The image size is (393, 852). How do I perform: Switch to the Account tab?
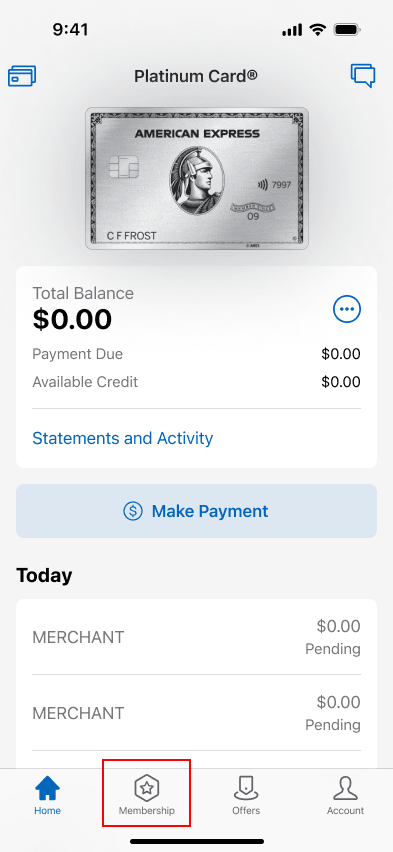(345, 795)
